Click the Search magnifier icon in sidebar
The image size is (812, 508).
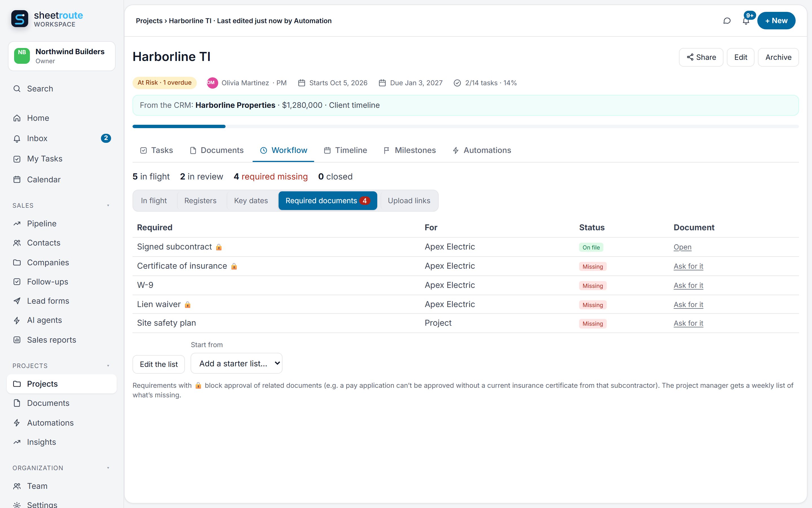tap(17, 89)
